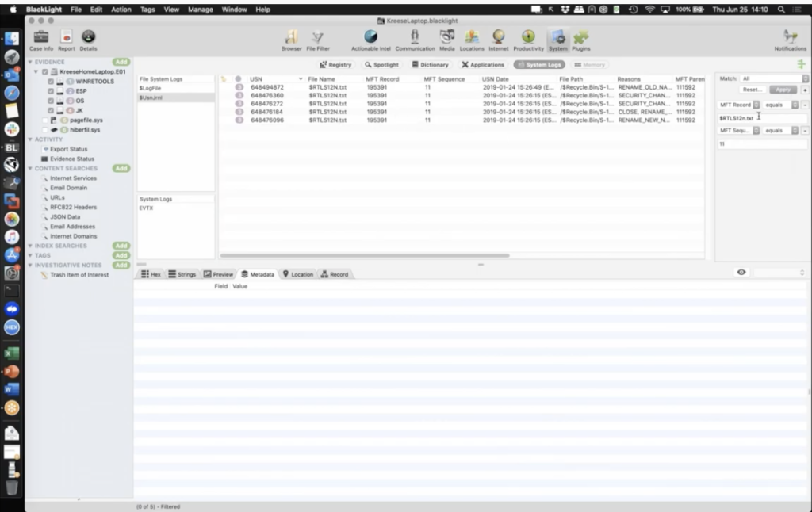Collapse the CONTENT SEARCHES section
812x512 pixels.
pos(30,169)
